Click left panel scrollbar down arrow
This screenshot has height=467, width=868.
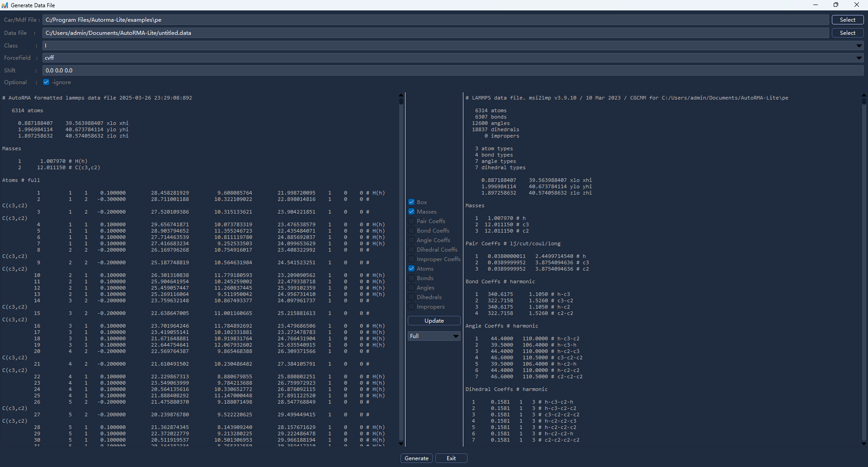click(401, 443)
